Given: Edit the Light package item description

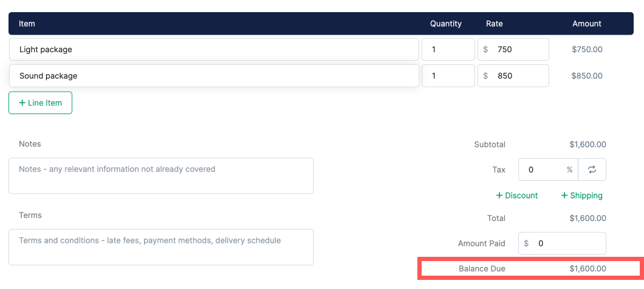Looking at the screenshot, I should pos(214,49).
